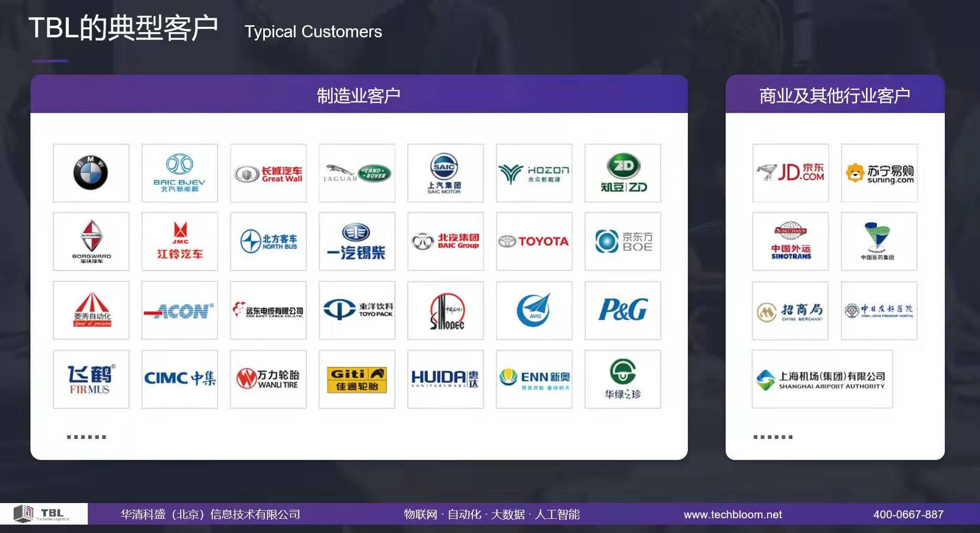Screen dimensions: 980x533
Task: Click the BOE logo tile
Action: (x=623, y=241)
